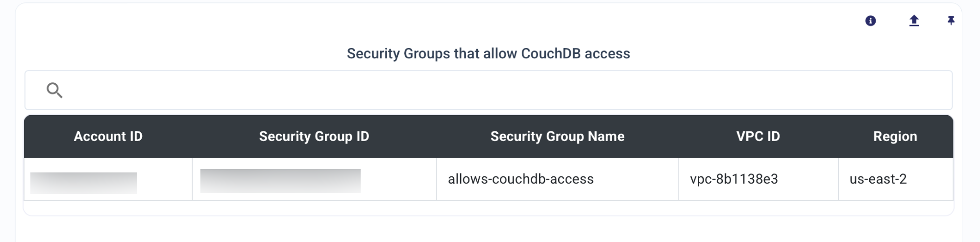980x242 pixels.
Task: Click the info icon at top right
Action: 870,21
